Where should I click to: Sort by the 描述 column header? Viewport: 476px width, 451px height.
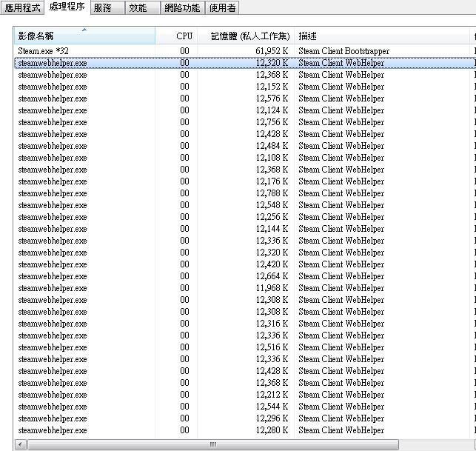pyautogui.click(x=382, y=36)
